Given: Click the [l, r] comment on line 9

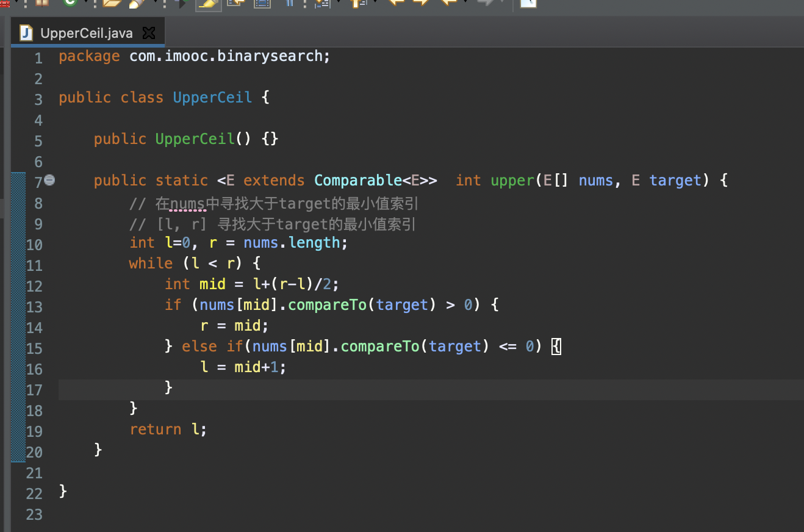Looking at the screenshot, I should tap(273, 225).
